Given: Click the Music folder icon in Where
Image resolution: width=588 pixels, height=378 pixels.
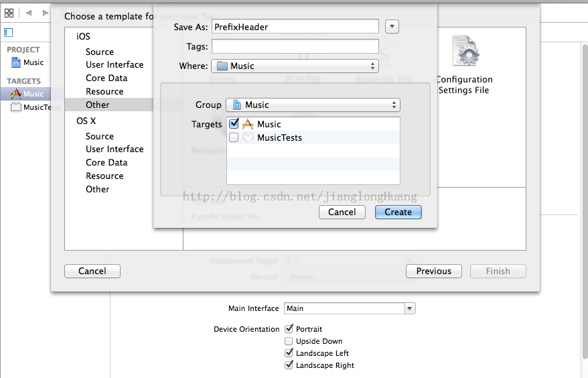Looking at the screenshot, I should pos(222,66).
